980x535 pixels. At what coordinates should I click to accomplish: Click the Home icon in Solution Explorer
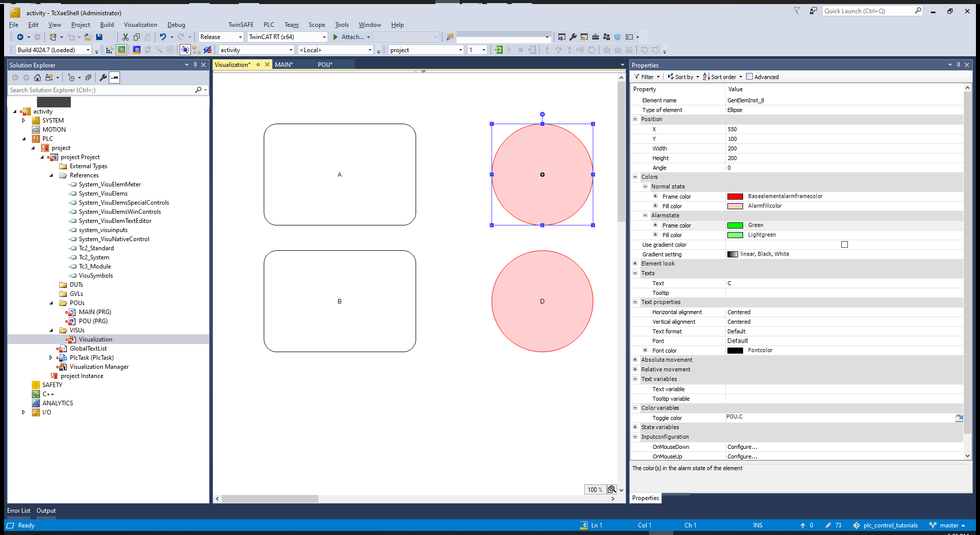pos(37,78)
